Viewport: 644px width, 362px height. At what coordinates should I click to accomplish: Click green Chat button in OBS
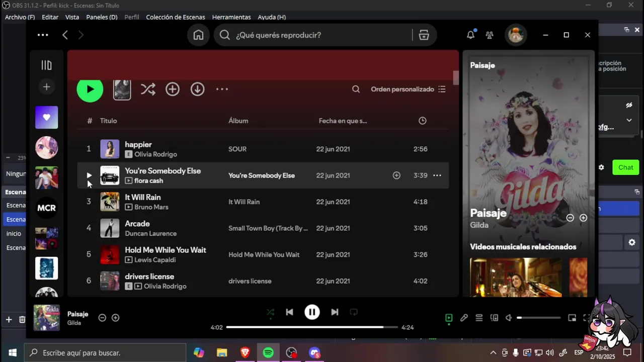[x=626, y=167]
